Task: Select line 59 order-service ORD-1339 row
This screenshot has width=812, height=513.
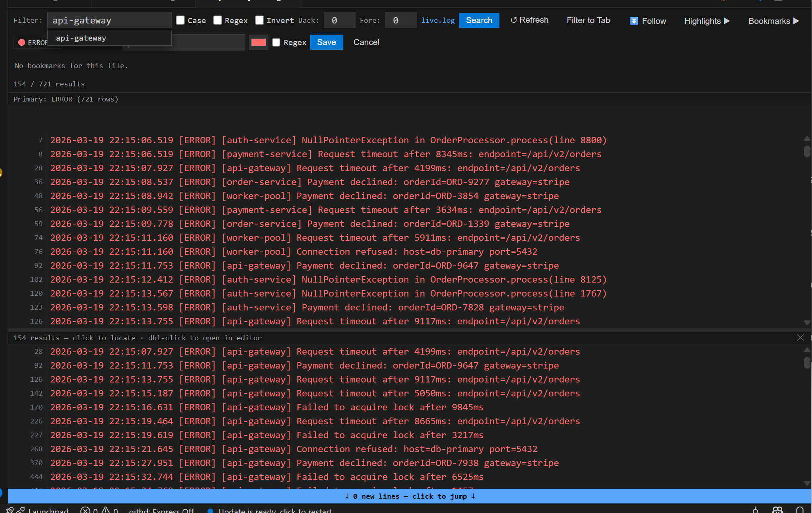Action: click(x=406, y=224)
